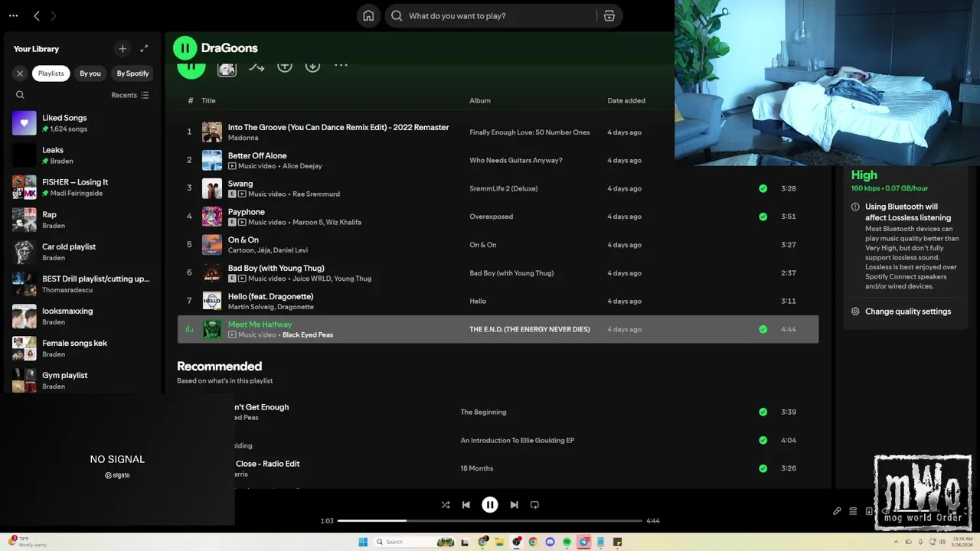Navigate forward with the right arrow
980x551 pixels.
point(53,15)
